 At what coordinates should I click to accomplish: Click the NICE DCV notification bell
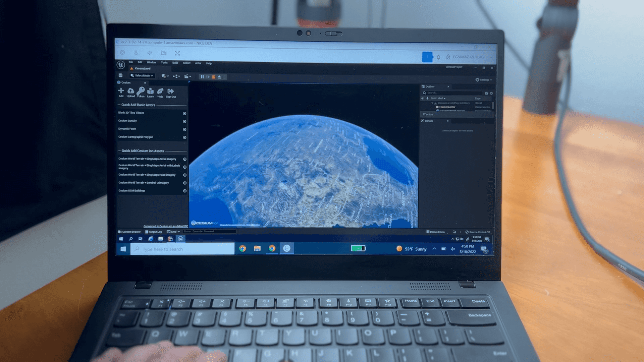tap(438, 57)
